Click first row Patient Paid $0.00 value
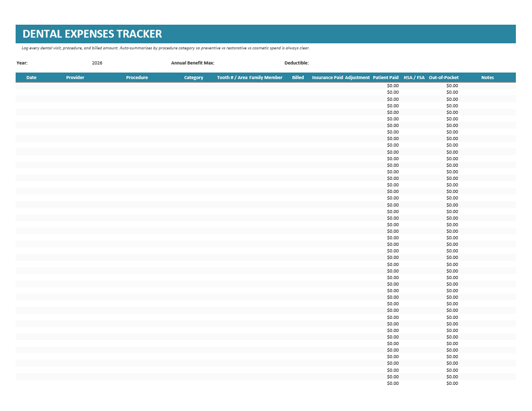The image size is (532, 411). tap(393, 86)
